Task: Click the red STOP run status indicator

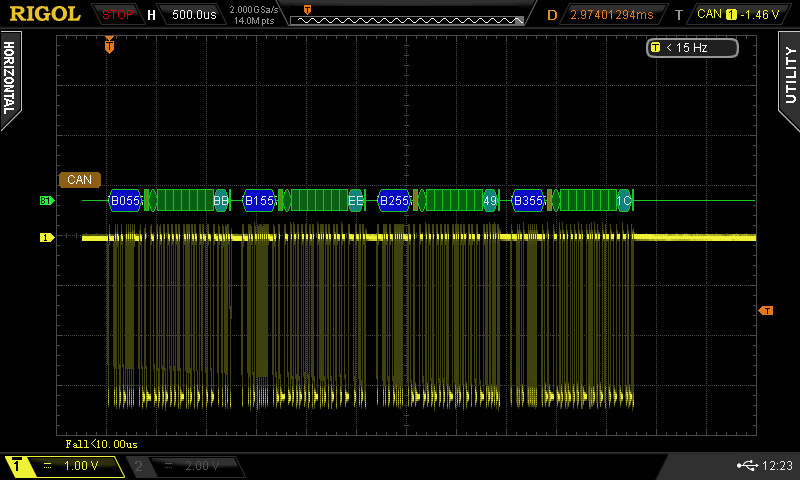Action: [x=118, y=14]
